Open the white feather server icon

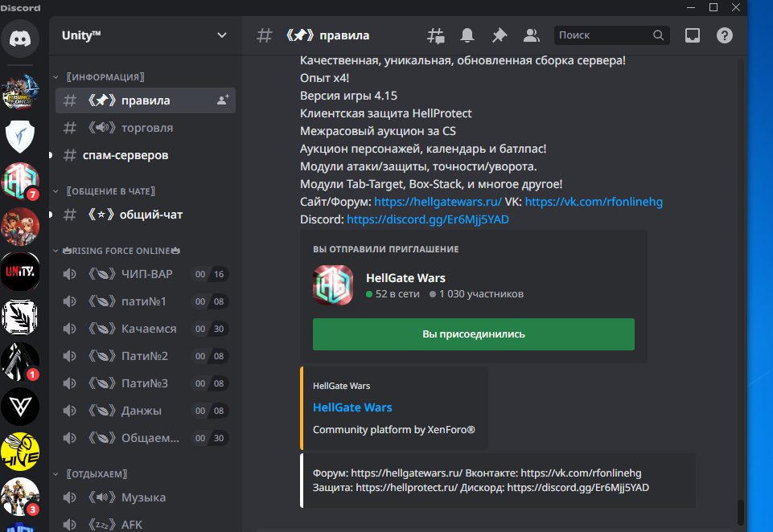(x=20, y=317)
